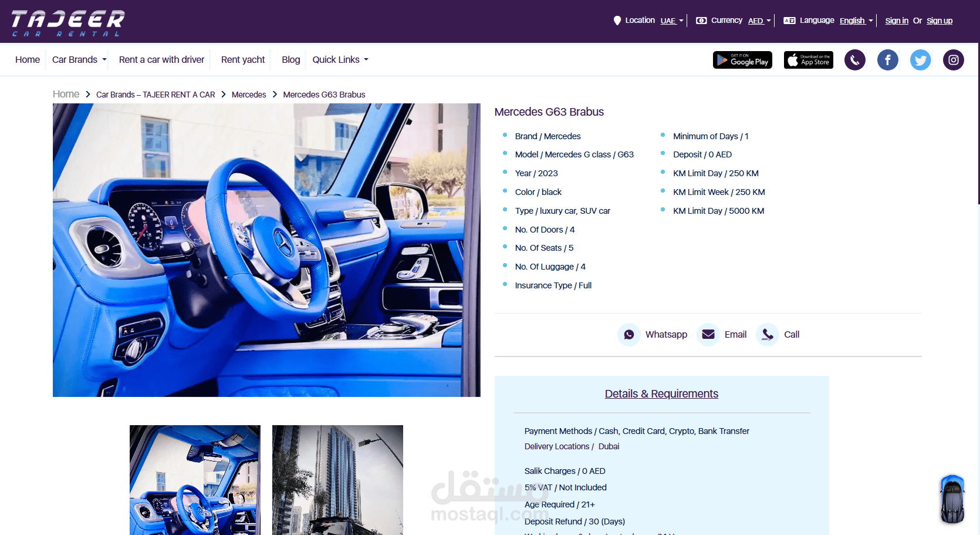Viewport: 980px width, 535px height.
Task: Click the 'No. Of Doors / 4' spec
Action: [545, 230]
